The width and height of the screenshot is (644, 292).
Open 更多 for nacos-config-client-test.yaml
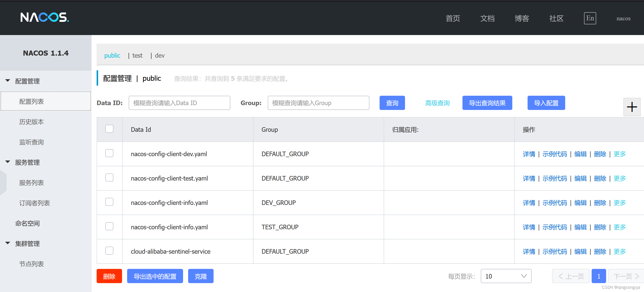pyautogui.click(x=620, y=179)
